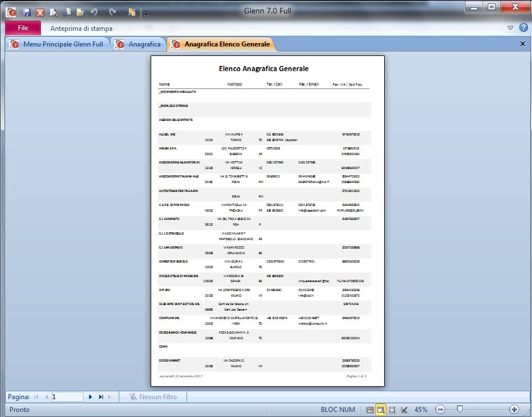Zoom in with the plus button
The image size is (532, 417).
point(514,410)
